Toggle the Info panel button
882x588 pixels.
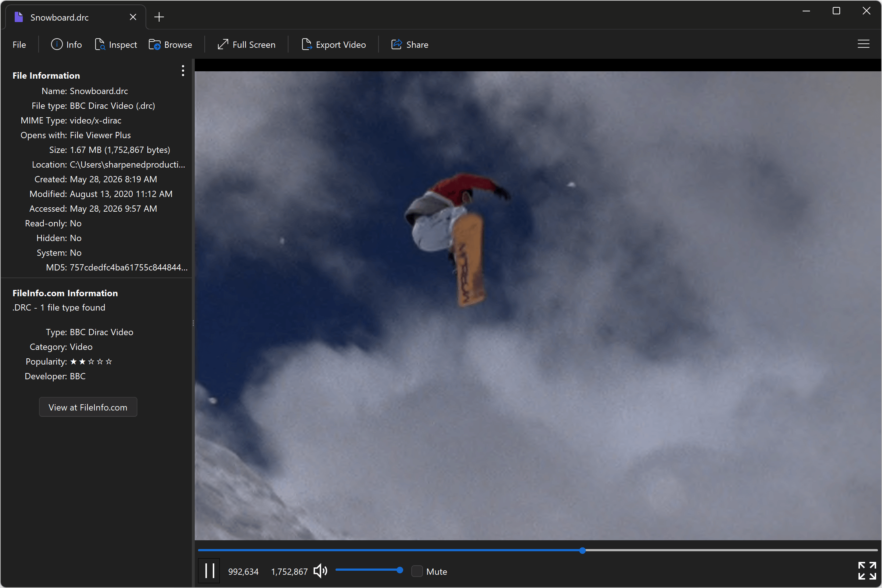[67, 44]
